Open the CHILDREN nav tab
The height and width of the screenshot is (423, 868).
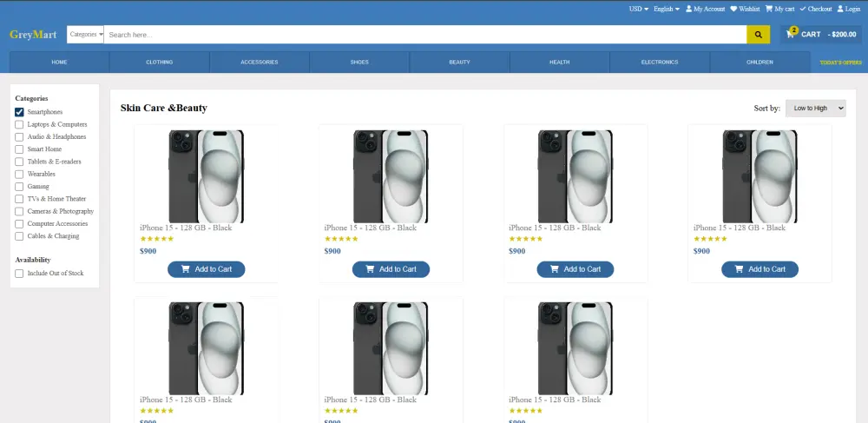click(x=759, y=62)
